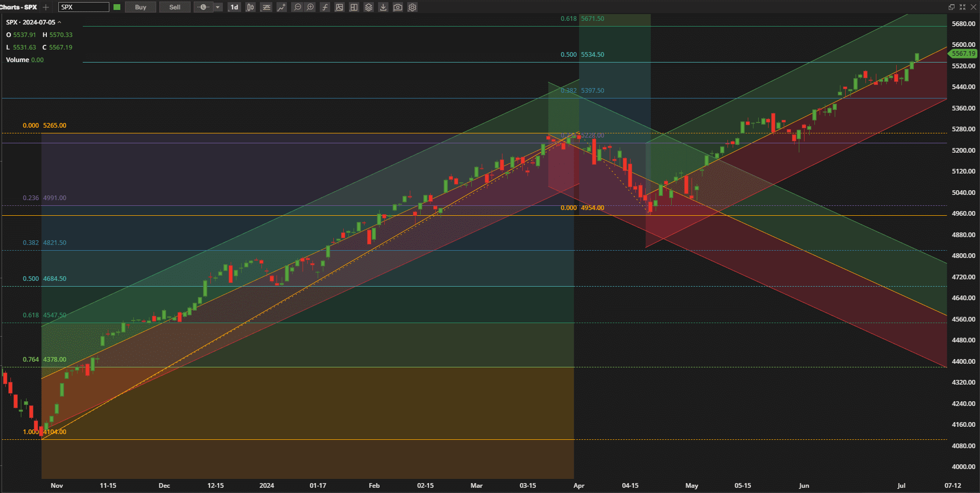Open the 1d timeframe selector
The image size is (980, 493).
234,7
